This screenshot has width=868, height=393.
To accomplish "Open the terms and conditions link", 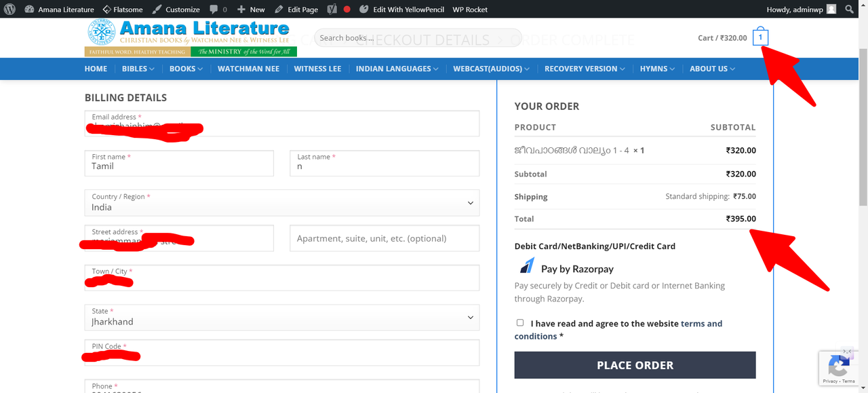I will (618, 330).
